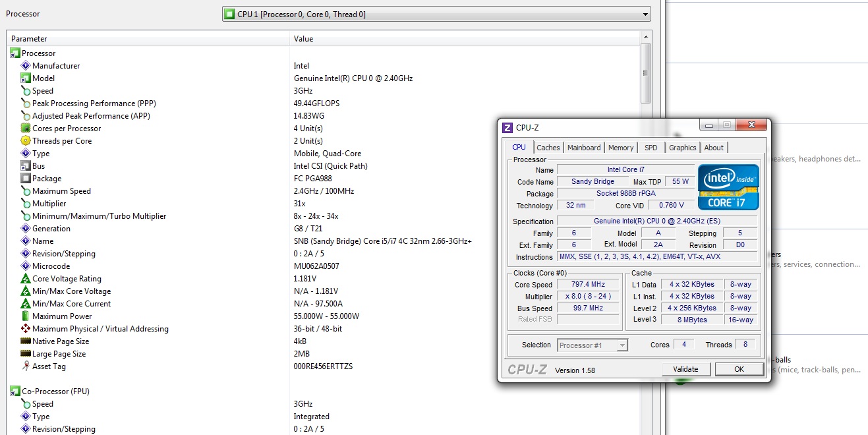
Task: Click the Validate button
Action: coord(685,369)
